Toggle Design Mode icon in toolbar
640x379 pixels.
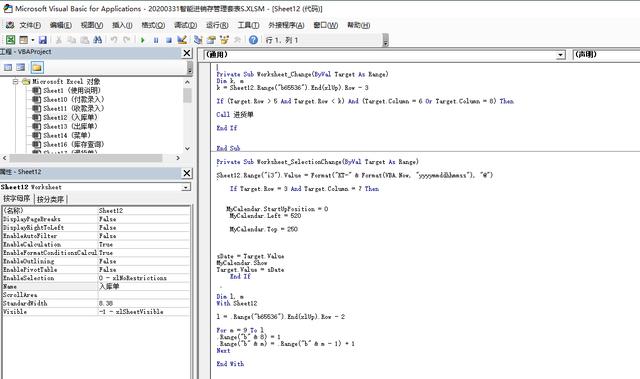click(x=182, y=40)
